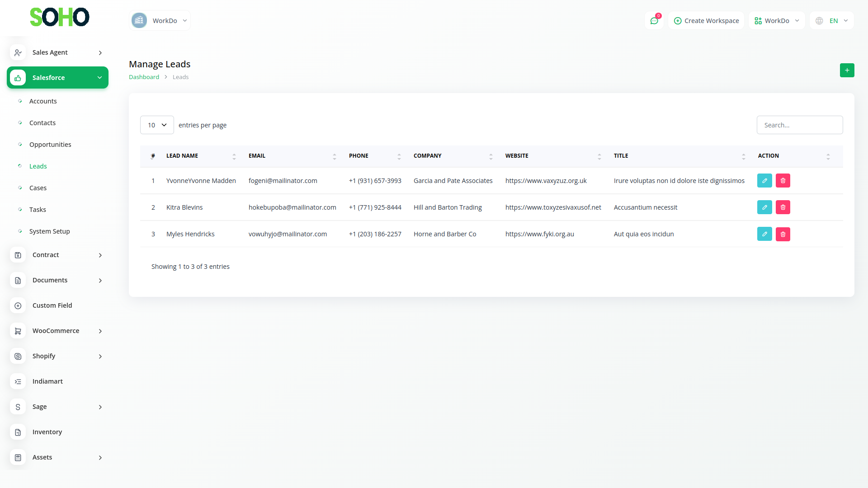Open Custom Field from sidebar

point(52,305)
